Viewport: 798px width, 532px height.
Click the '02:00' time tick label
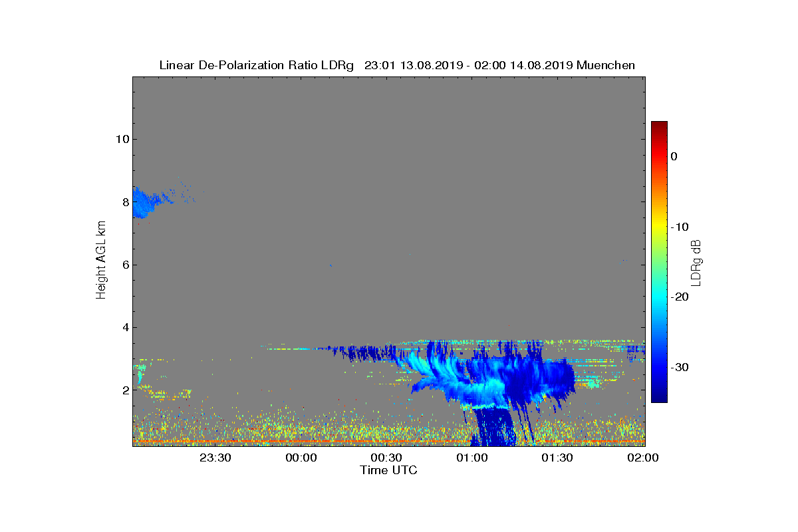tap(643, 458)
